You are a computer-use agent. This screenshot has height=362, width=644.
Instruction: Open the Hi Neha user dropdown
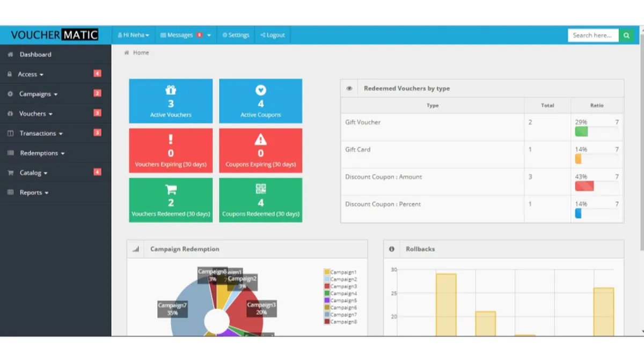point(133,35)
